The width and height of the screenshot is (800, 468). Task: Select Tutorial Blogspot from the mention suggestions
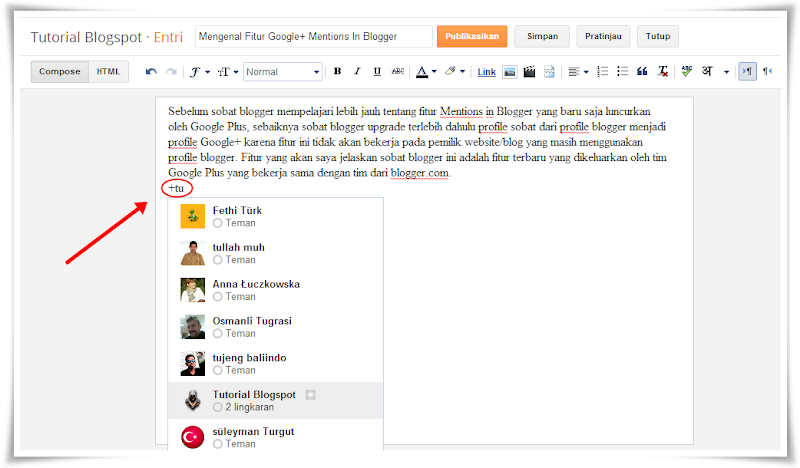tap(276, 401)
